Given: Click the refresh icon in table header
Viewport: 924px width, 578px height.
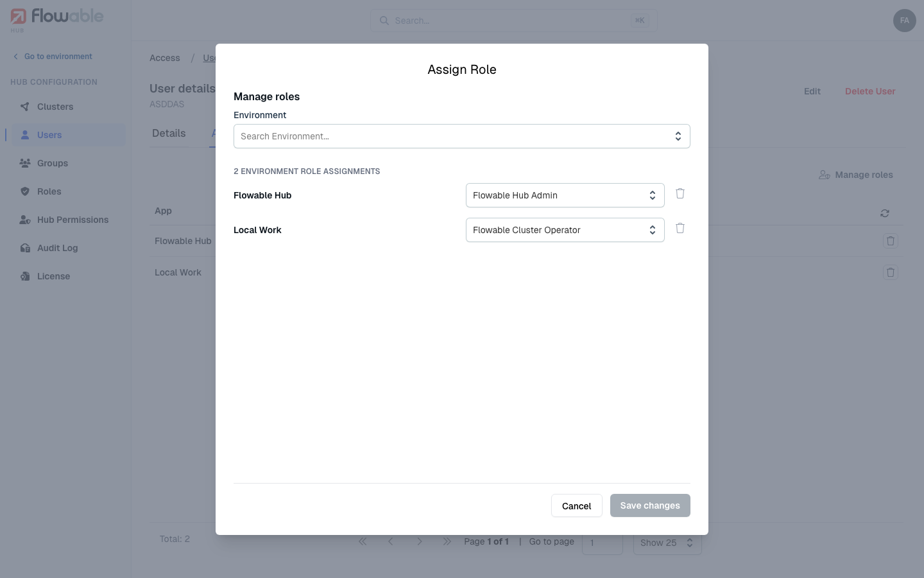Looking at the screenshot, I should click(885, 213).
